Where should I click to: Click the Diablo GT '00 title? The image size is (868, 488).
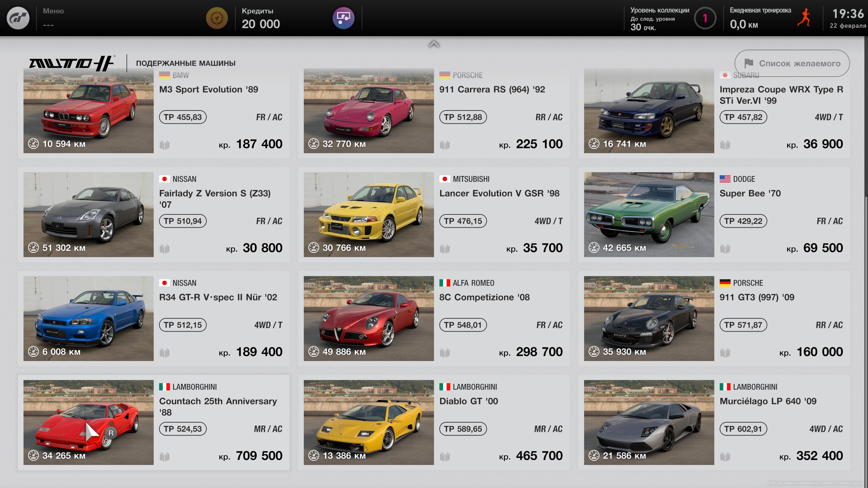pos(469,401)
